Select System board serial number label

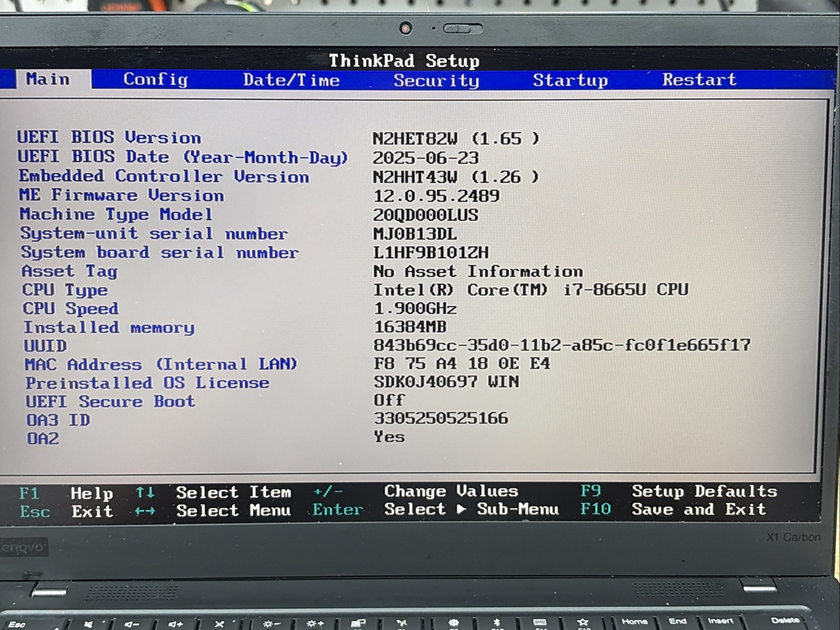(x=160, y=252)
